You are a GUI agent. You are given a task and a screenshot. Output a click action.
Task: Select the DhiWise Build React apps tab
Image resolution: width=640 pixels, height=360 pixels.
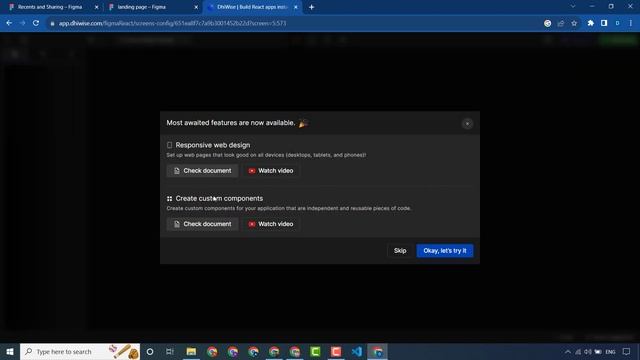pyautogui.click(x=251, y=7)
